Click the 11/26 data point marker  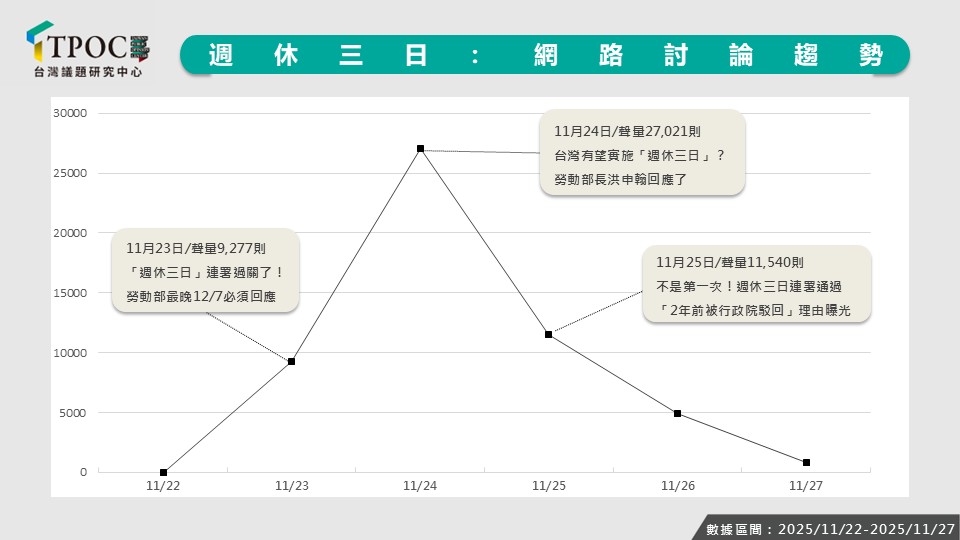point(677,413)
